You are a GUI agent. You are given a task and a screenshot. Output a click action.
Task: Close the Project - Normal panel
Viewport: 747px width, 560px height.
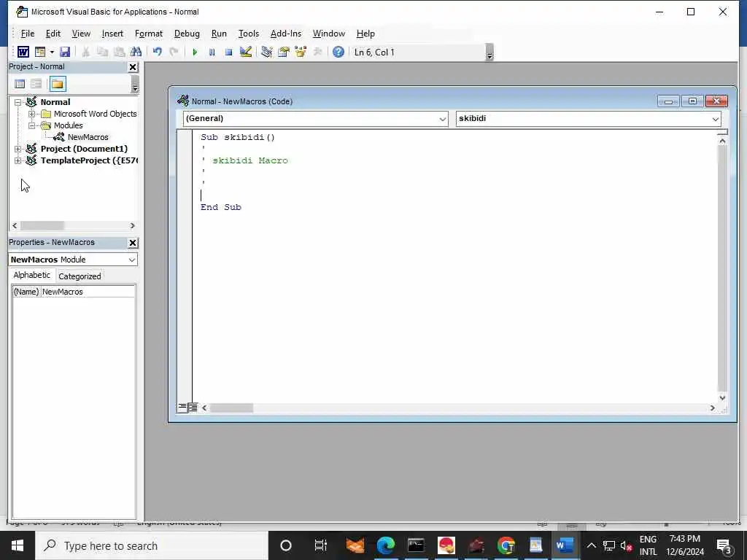pos(133,67)
